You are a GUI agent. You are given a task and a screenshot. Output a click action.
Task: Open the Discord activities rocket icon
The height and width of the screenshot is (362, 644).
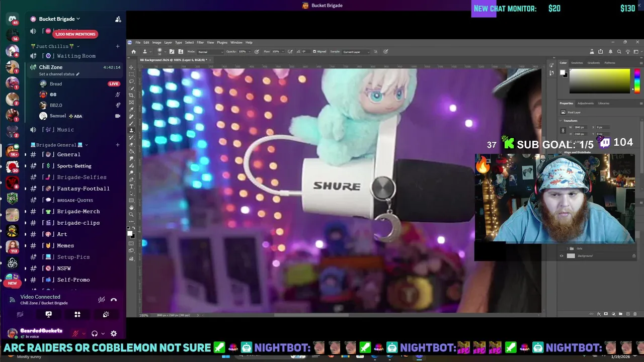click(77, 314)
